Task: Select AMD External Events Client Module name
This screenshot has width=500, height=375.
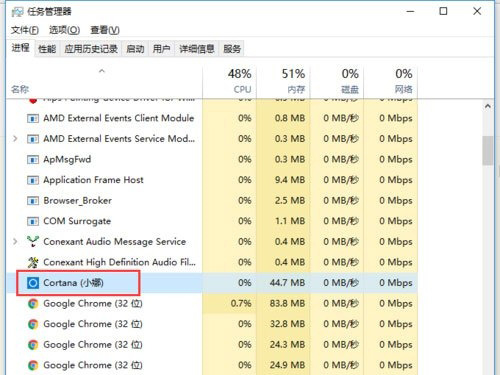Action: [x=119, y=118]
